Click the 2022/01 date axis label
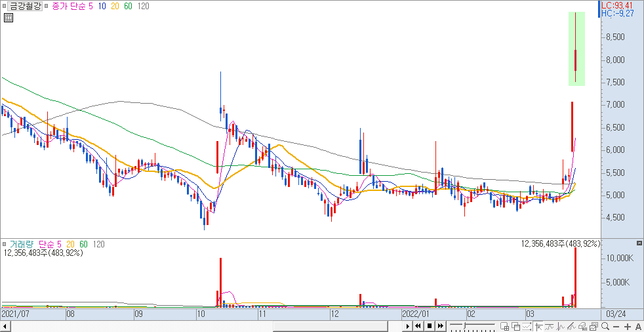 pos(414,314)
